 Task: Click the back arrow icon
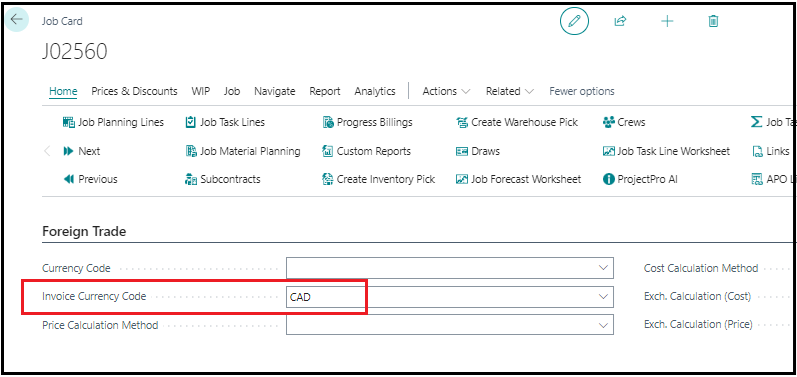(17, 20)
